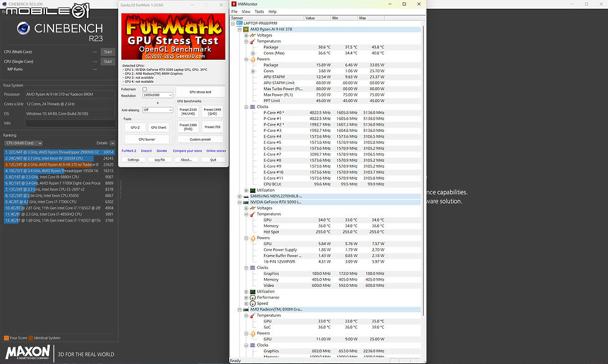Open the Help menu in HWMonitor
Image resolution: width=608 pixels, height=364 pixels.
tap(273, 12)
